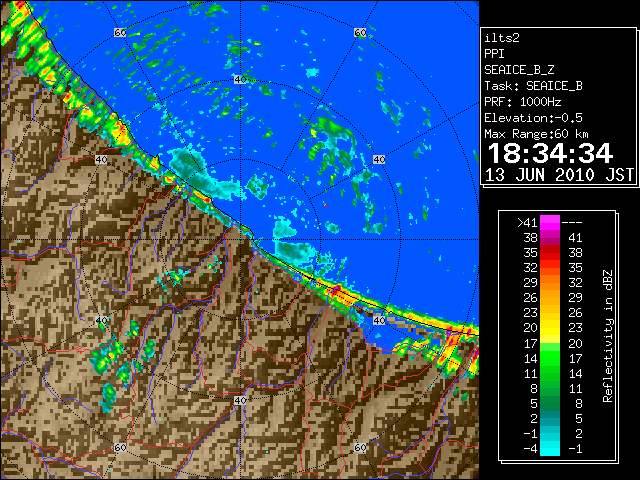Click the Task: SEAICE_B line
This screenshot has width=640, height=480.
[533, 86]
